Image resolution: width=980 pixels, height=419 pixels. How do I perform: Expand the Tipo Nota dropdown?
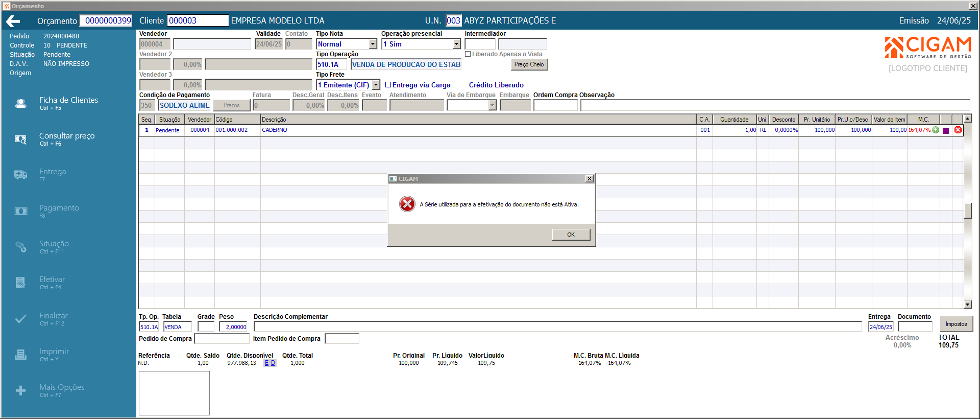(x=373, y=44)
